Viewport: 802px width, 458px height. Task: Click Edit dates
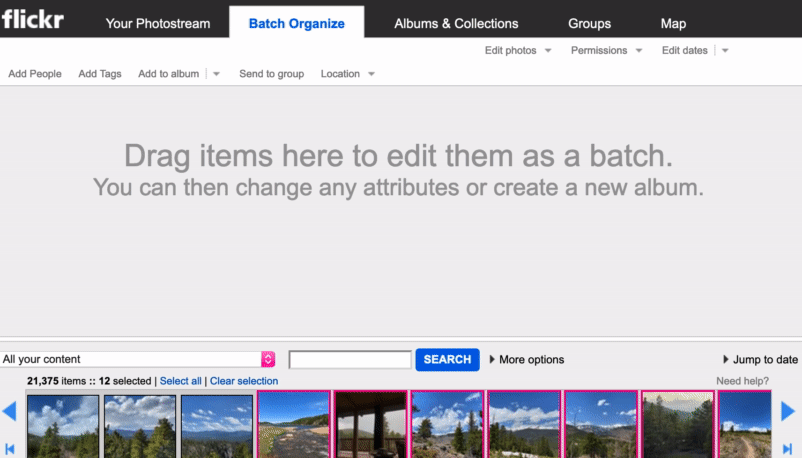pyautogui.click(x=684, y=50)
